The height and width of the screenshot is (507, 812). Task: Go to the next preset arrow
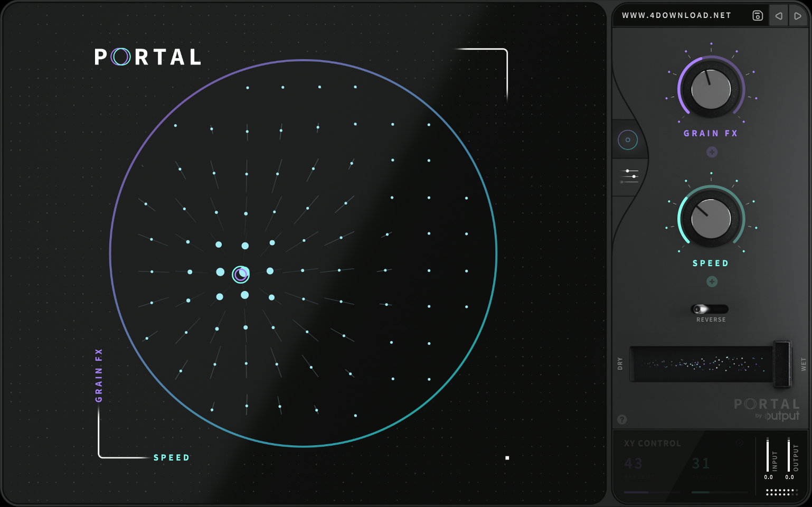point(798,16)
